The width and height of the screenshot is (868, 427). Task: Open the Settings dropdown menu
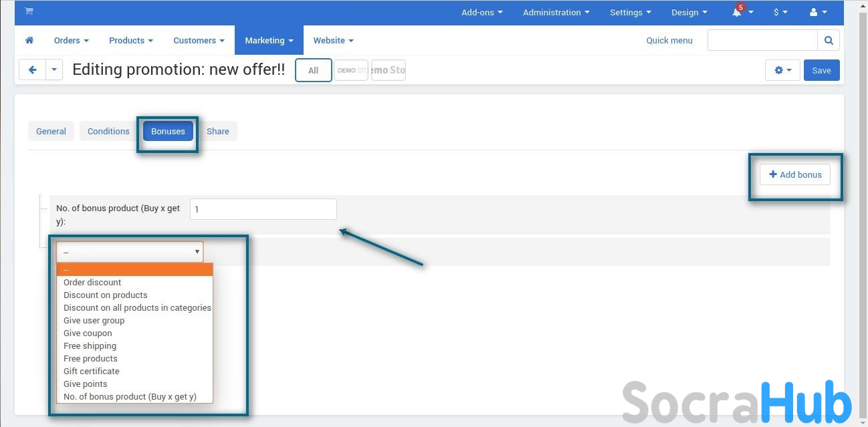(630, 12)
